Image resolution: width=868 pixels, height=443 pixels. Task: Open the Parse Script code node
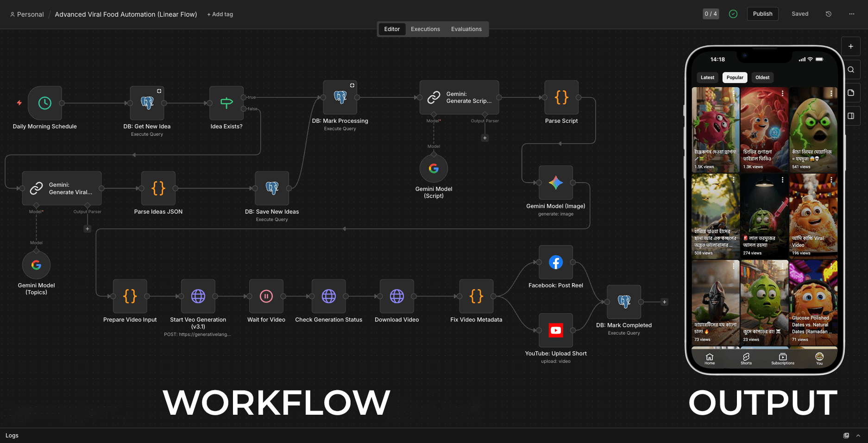tap(561, 98)
